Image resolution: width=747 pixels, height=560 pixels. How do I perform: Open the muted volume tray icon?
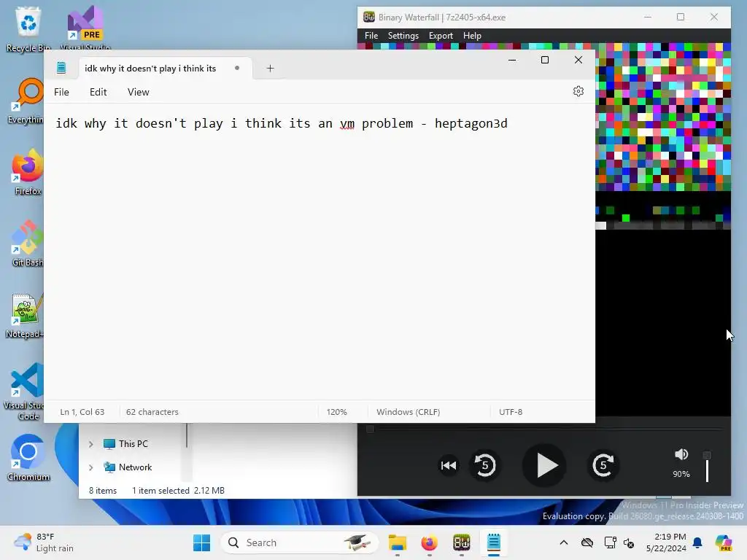coord(629,542)
